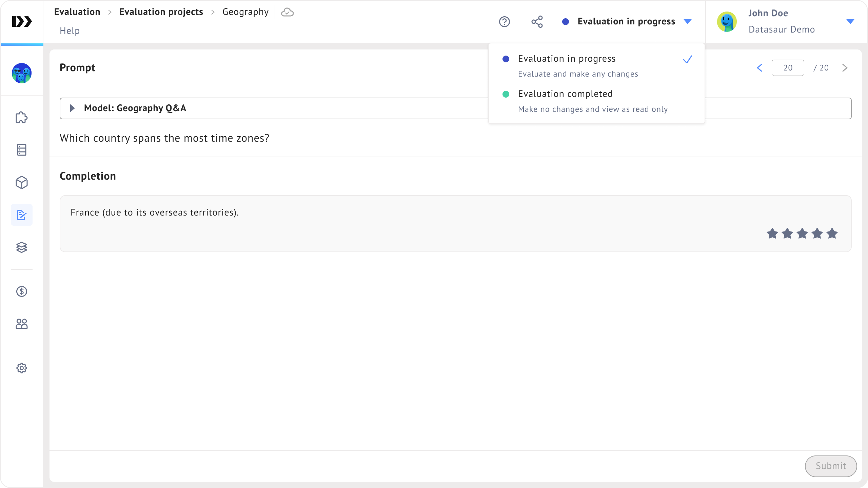Open the team members sidebar icon
This screenshot has width=868, height=488.
(x=22, y=324)
